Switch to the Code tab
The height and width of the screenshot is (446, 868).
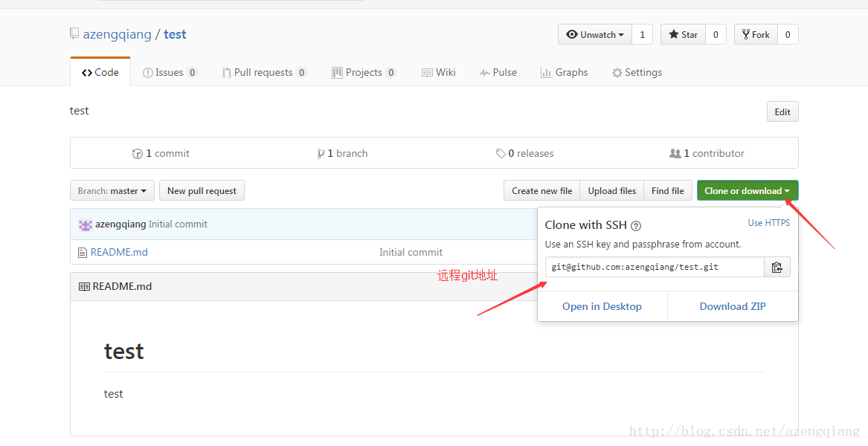pyautogui.click(x=100, y=73)
